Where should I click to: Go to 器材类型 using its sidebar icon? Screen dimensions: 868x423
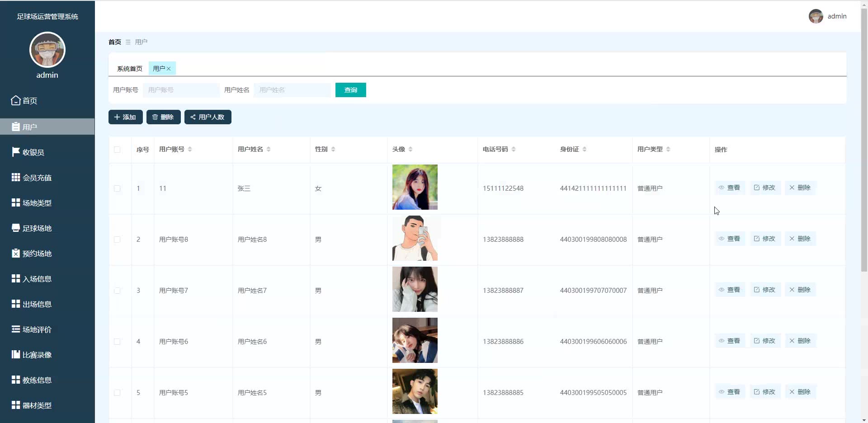pyautogui.click(x=38, y=405)
